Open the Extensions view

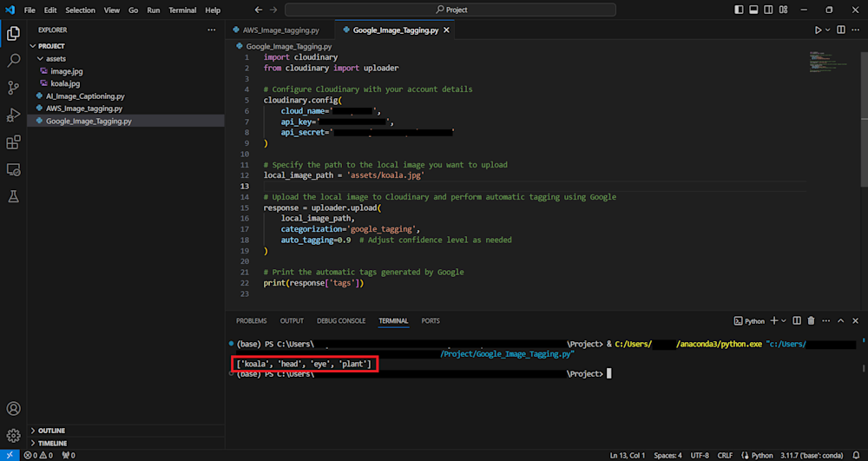pos(13,142)
